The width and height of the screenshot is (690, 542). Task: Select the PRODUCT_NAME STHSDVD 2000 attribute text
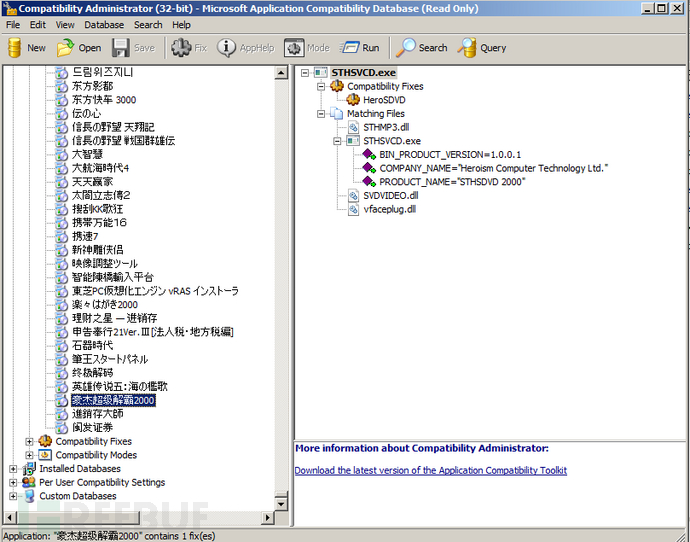452,182
